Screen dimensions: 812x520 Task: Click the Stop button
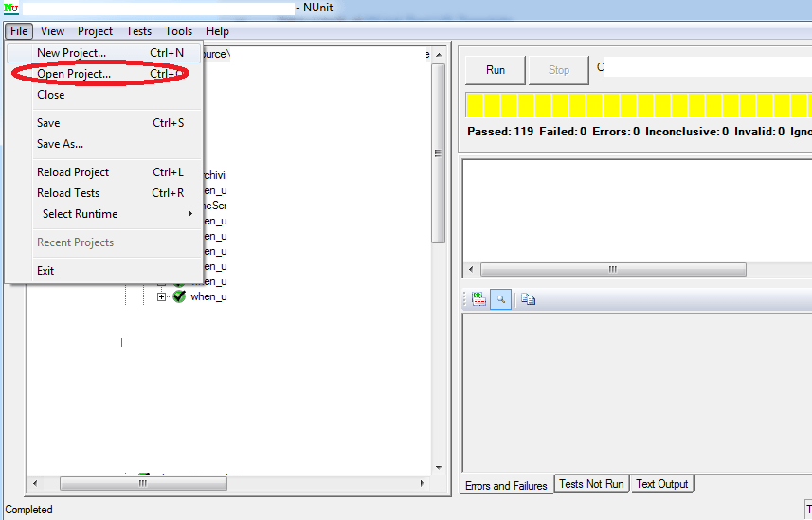click(559, 70)
